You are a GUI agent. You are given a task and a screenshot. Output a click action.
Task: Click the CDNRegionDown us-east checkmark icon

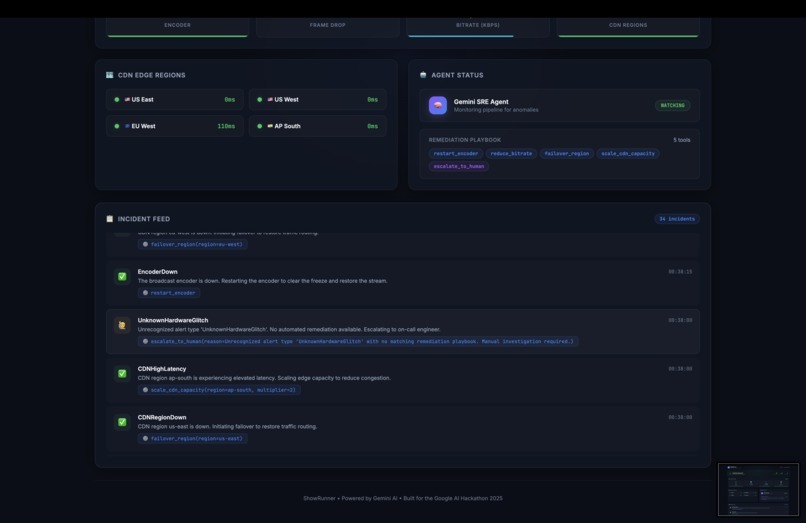(122, 422)
